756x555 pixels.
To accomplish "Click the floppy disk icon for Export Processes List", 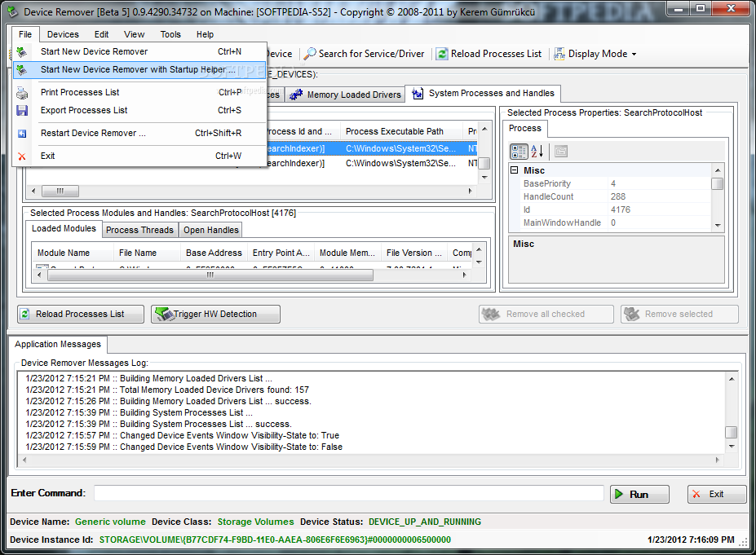I will tap(22, 110).
